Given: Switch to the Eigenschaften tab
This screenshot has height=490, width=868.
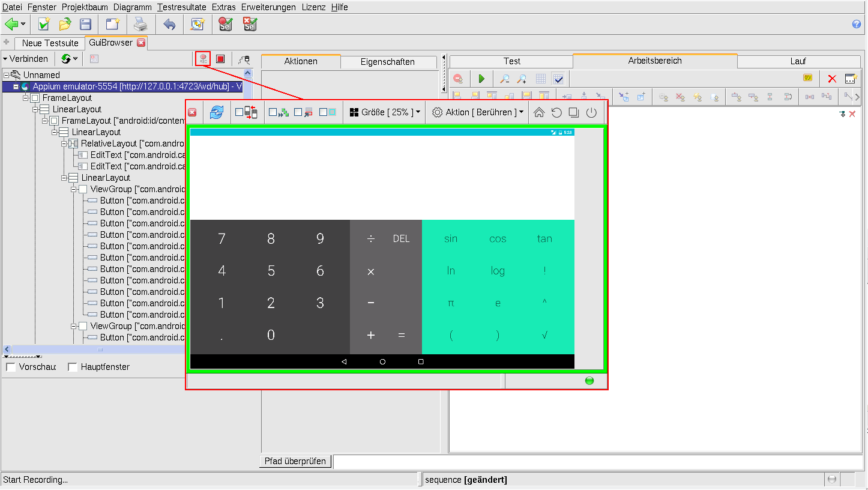Looking at the screenshot, I should click(x=387, y=62).
